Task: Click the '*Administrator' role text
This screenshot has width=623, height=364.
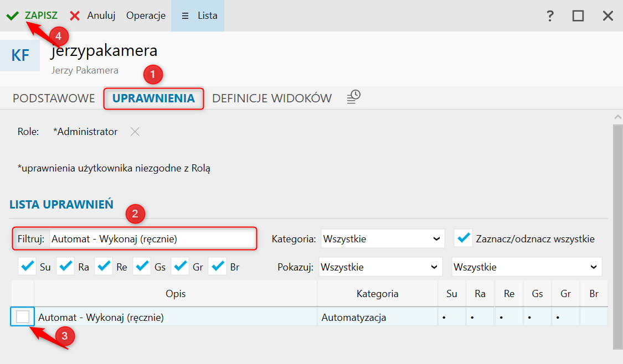Action: coord(85,132)
